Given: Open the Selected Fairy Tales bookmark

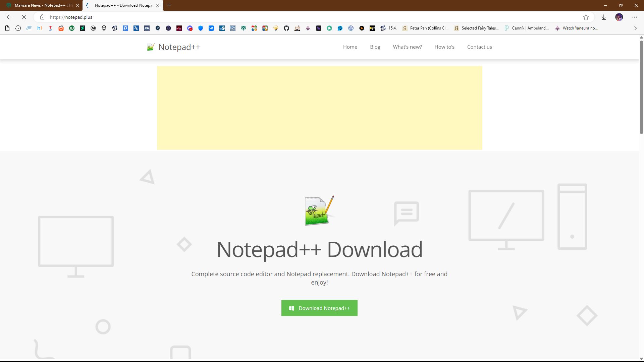Looking at the screenshot, I should click(476, 28).
